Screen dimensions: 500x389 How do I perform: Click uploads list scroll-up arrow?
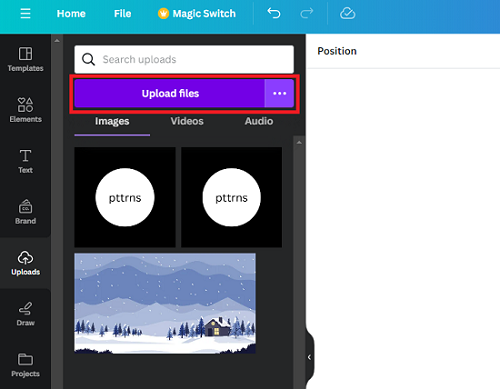tap(299, 142)
